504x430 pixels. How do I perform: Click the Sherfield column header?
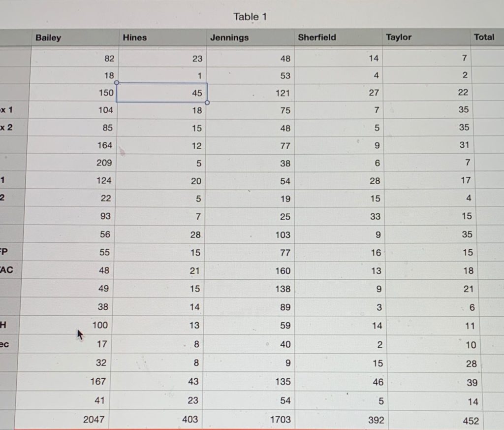tap(317, 37)
